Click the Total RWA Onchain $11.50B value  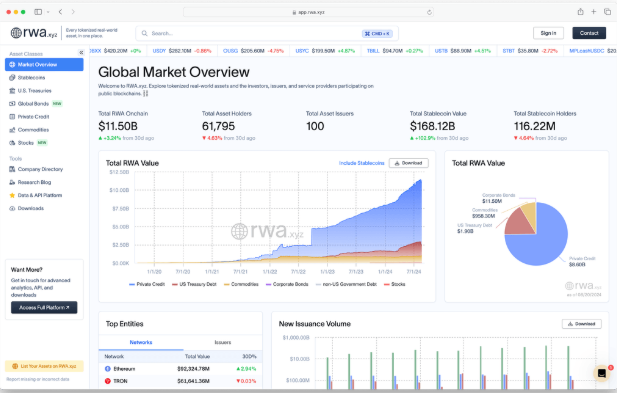tap(118, 126)
